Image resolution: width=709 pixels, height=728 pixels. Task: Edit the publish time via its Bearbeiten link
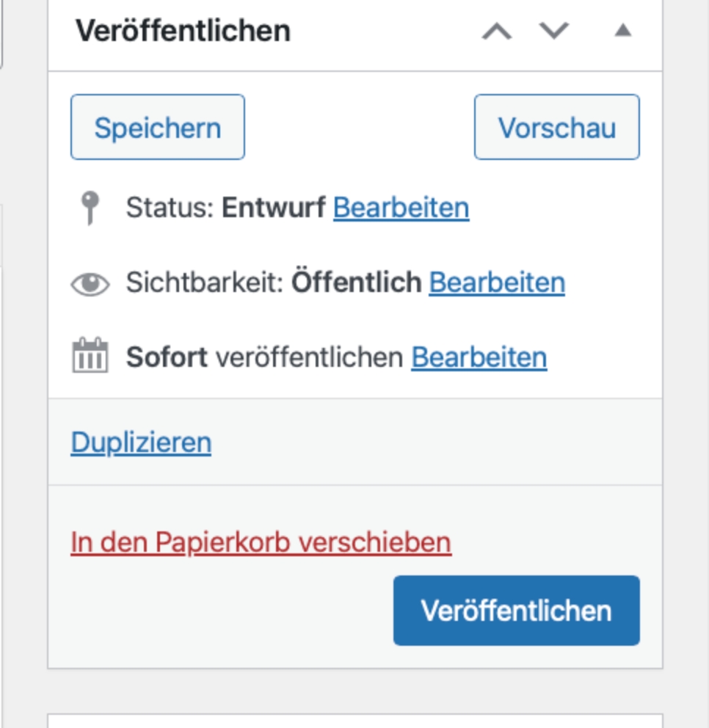(x=479, y=357)
